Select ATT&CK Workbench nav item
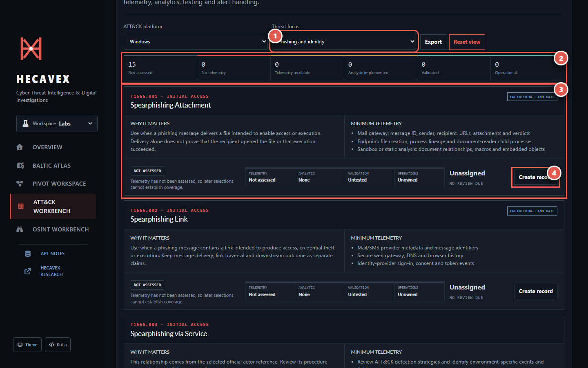The width and height of the screenshot is (588, 368). point(53,206)
